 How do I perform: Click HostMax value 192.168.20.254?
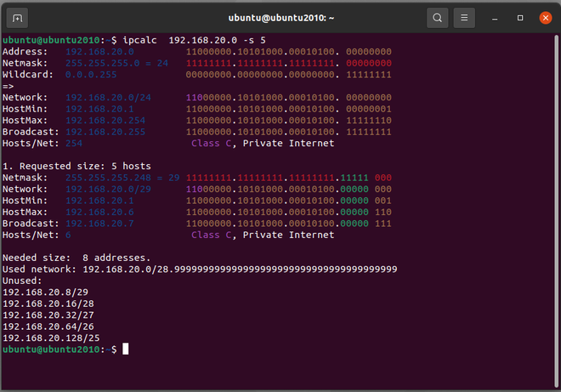[x=105, y=120]
